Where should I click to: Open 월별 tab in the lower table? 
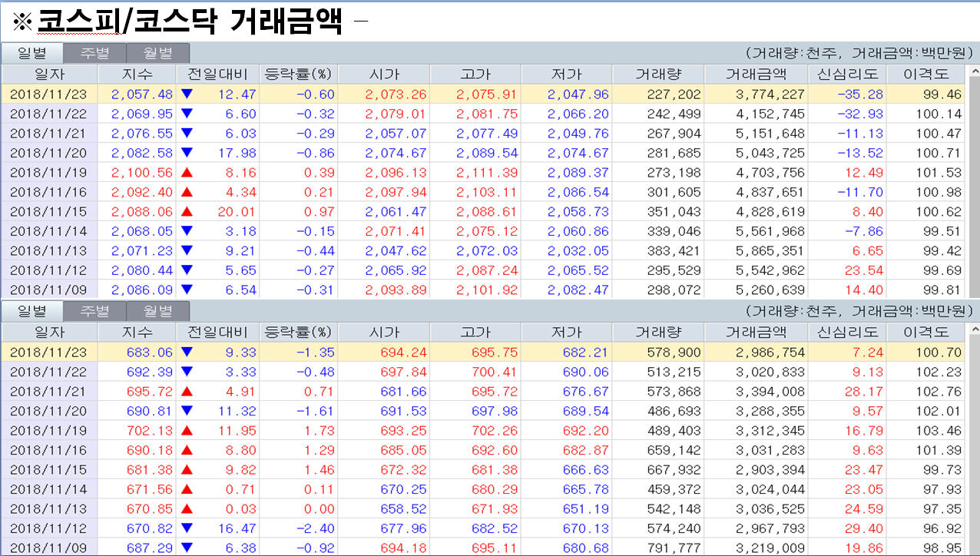point(157,311)
